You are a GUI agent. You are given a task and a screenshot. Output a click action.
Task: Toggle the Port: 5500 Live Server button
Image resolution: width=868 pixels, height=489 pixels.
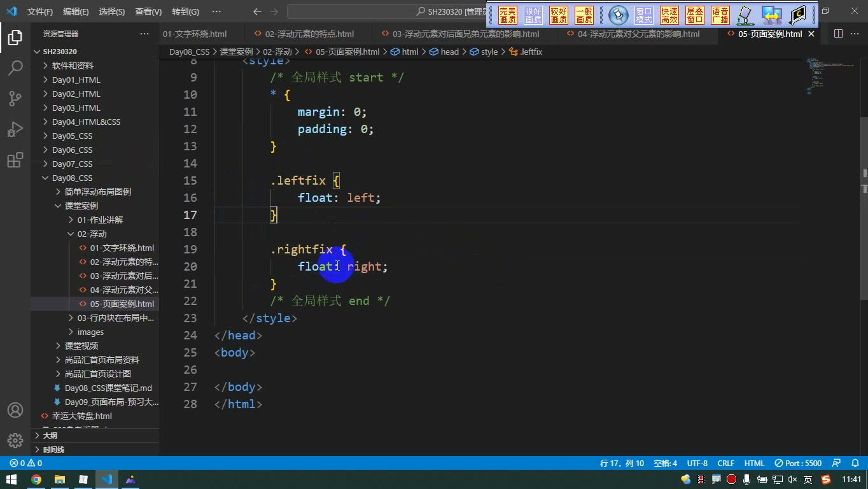click(799, 464)
